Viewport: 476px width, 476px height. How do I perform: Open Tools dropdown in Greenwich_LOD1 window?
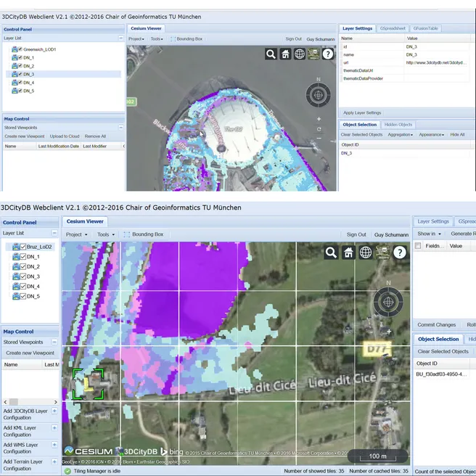[157, 39]
